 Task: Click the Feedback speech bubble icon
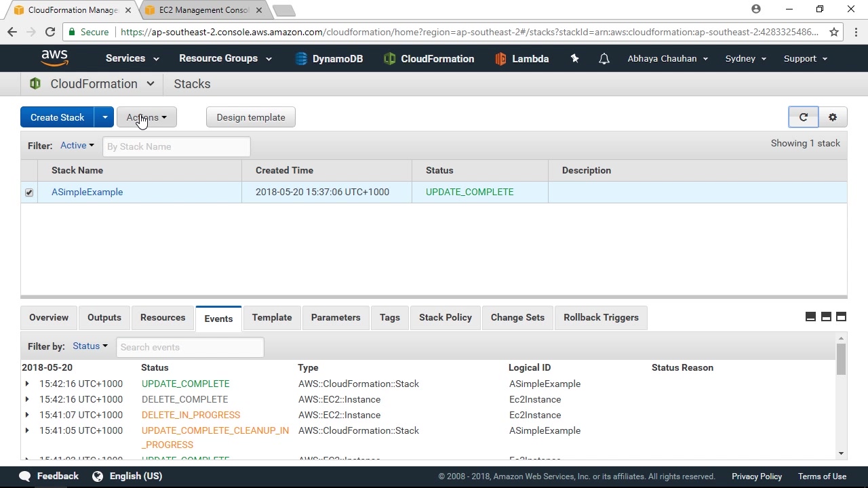(25, 476)
